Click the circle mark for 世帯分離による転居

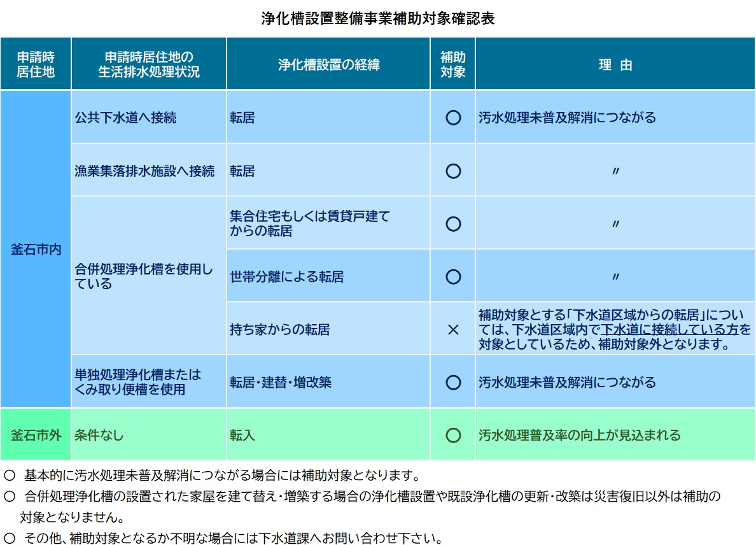click(453, 277)
